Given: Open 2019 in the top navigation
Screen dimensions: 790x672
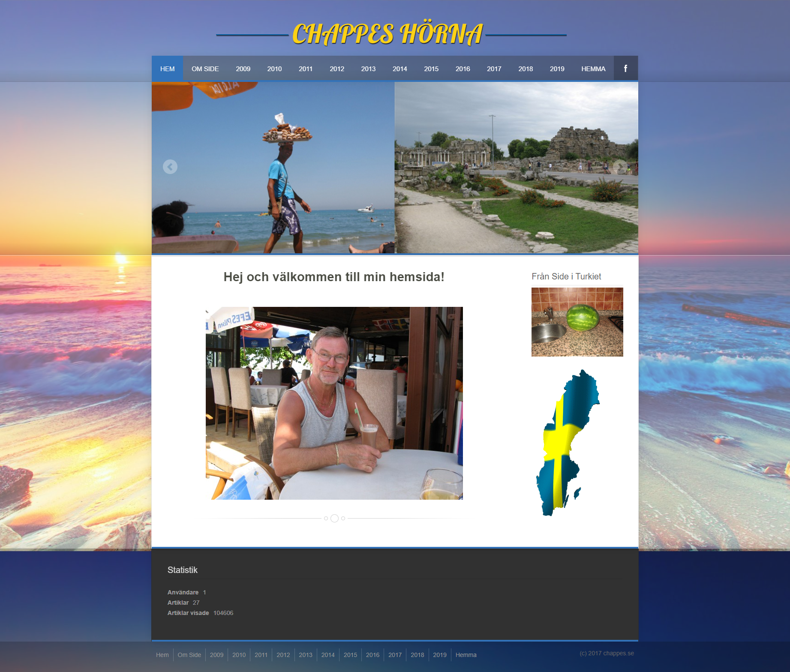Looking at the screenshot, I should tap(557, 68).
